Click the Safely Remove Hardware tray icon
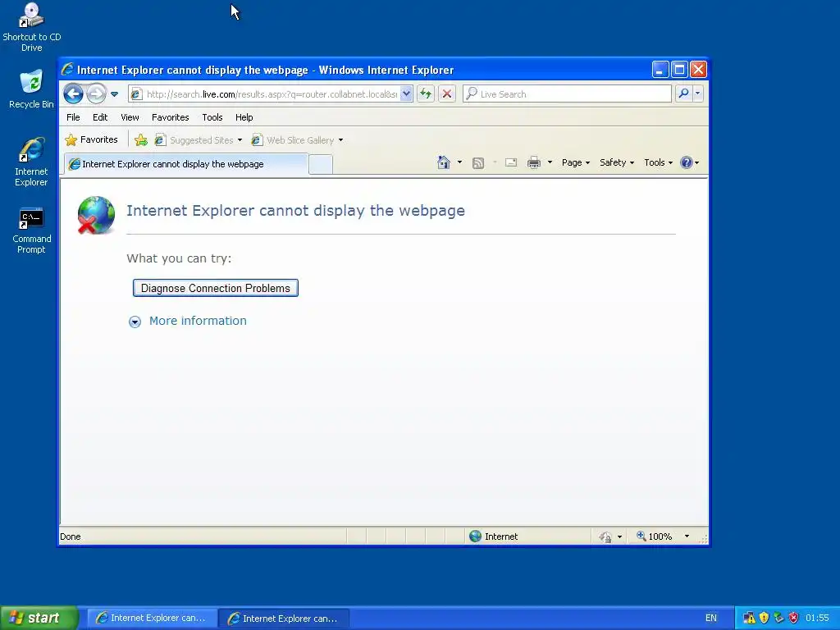840x630 pixels. (x=779, y=619)
